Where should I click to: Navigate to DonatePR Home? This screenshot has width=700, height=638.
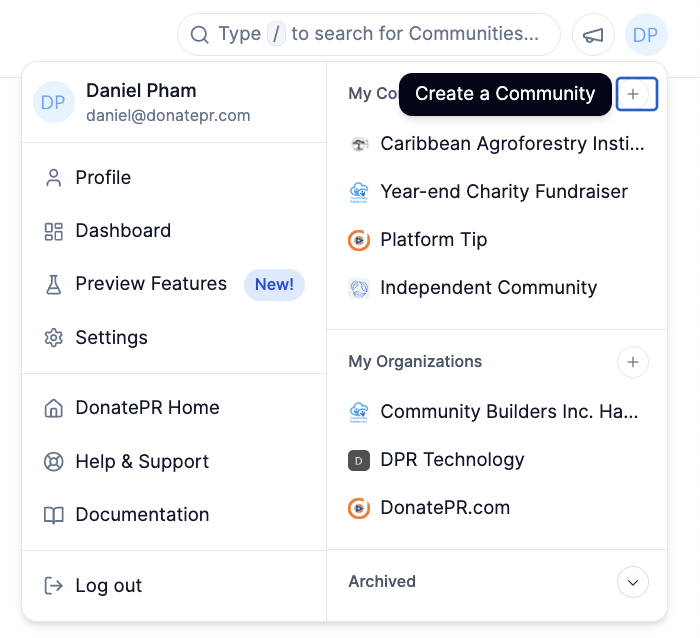coord(147,408)
